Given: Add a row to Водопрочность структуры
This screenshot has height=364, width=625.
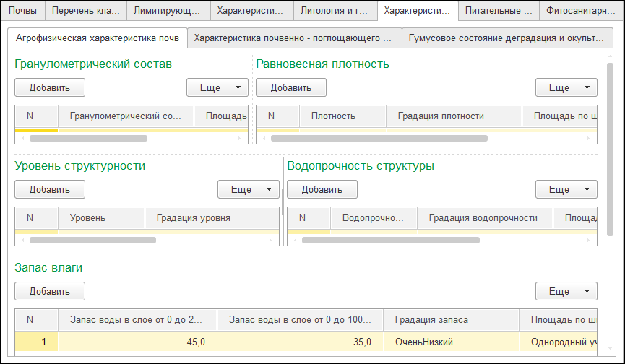Looking at the screenshot, I should click(x=322, y=189).
